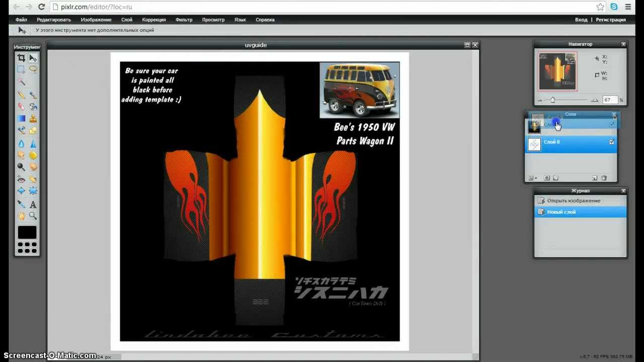Click the Вход login link
Image resolution: width=644 pixels, height=362 pixels.
click(581, 20)
